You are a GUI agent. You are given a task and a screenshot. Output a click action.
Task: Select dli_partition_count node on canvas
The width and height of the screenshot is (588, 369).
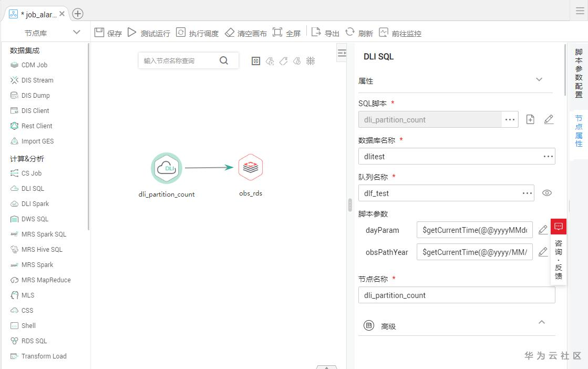click(167, 168)
